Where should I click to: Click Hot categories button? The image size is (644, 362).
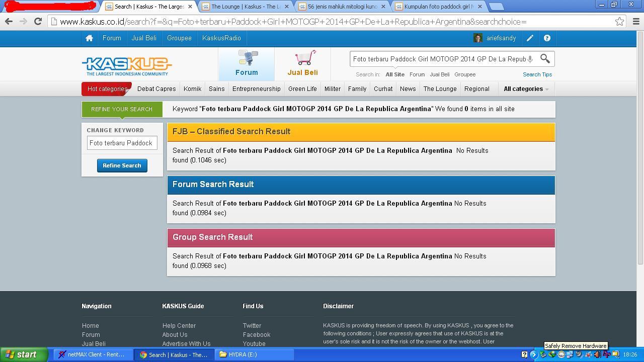click(x=107, y=89)
